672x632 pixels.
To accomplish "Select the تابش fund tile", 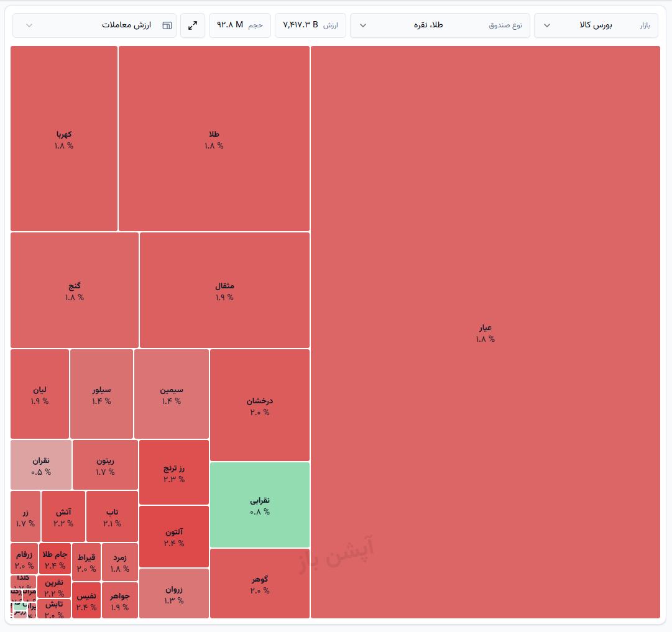I will [x=54, y=609].
